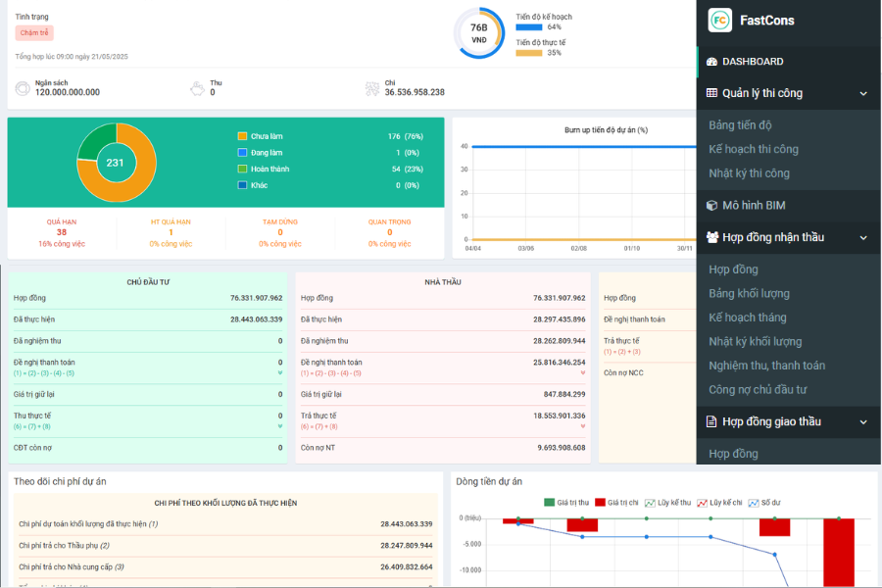Open Hợp đồng under Hợp đồng giao thầu
Screen dimensions: 882x588
pos(733,454)
